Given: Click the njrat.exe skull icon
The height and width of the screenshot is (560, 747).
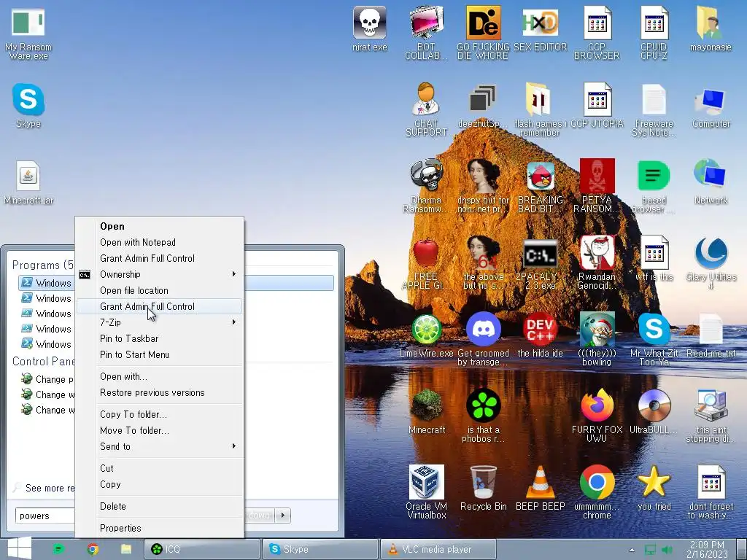Looking at the screenshot, I should (370, 23).
